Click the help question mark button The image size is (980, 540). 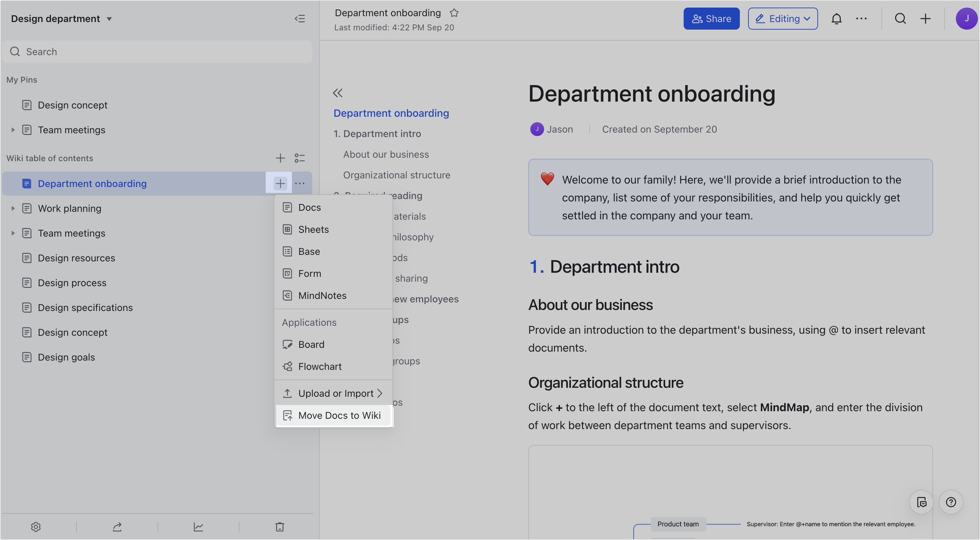pos(950,502)
